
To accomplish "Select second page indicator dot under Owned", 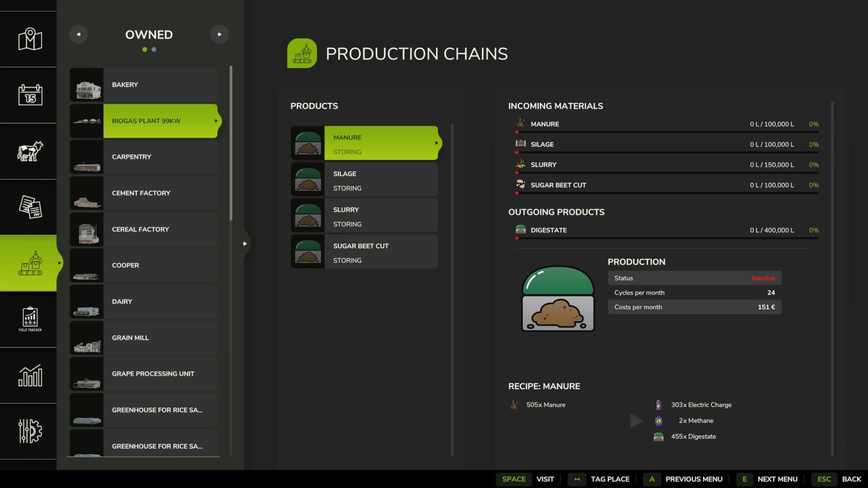I will click(154, 50).
